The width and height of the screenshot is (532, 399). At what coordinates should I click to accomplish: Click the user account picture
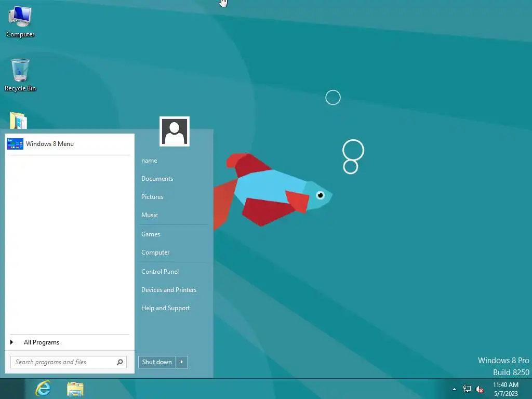(x=175, y=131)
